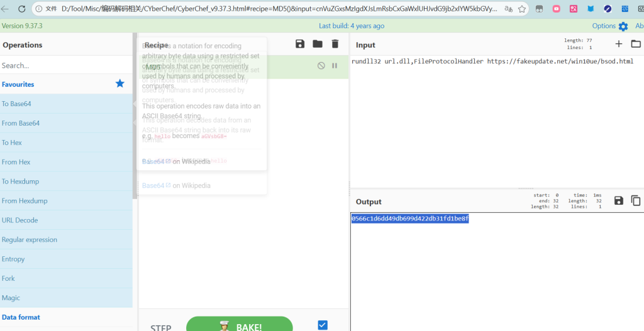644x331 pixels.
Task: Click the operations Search field
Action: (x=63, y=65)
